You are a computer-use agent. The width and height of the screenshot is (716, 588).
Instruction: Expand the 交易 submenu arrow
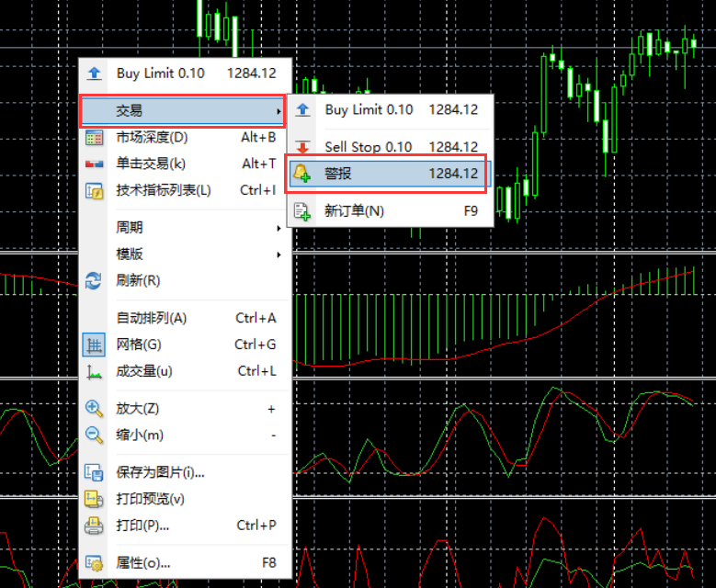pos(278,111)
